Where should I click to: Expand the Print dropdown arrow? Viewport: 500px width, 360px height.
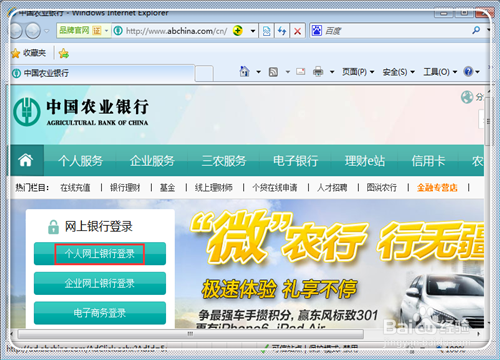click(x=332, y=72)
